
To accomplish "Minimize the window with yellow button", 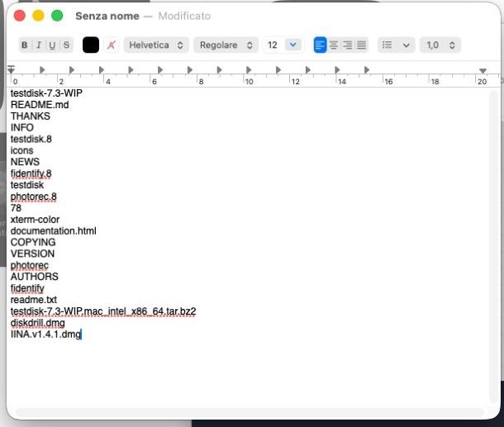I will click(38, 16).
